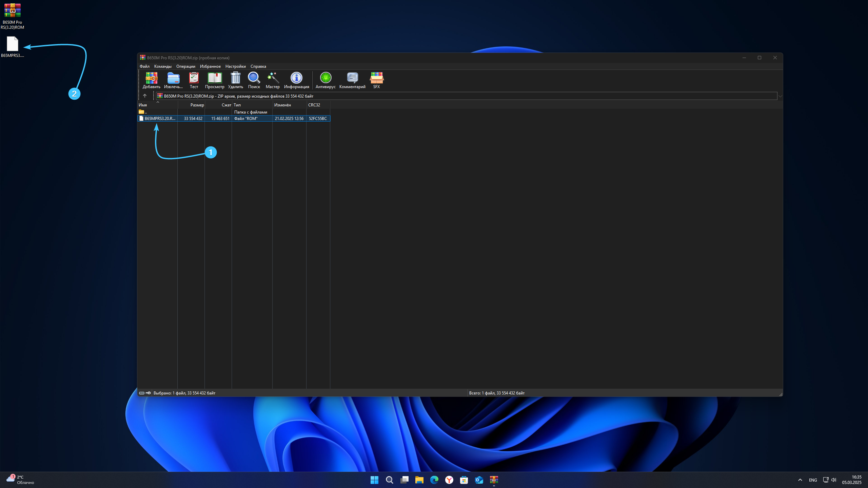
Task: Click status text 'Выбрано: 1 файл'
Action: tap(184, 393)
